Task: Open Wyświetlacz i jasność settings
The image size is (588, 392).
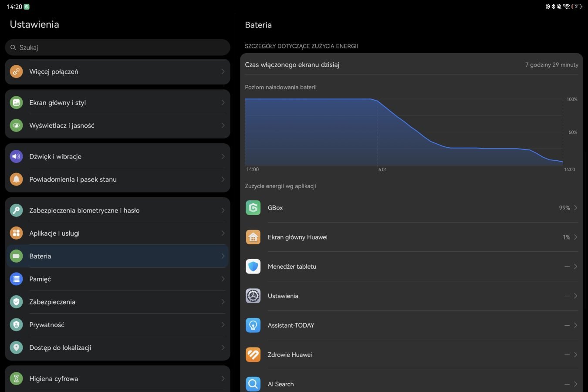Action: (118, 125)
